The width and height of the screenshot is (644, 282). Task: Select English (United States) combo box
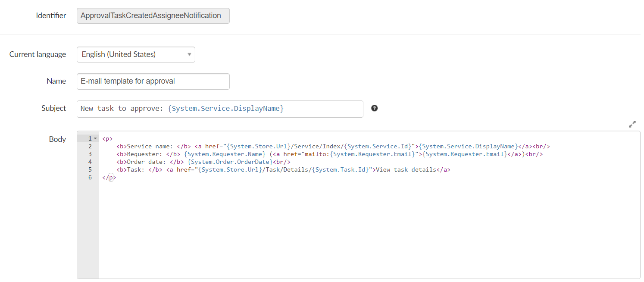(136, 54)
